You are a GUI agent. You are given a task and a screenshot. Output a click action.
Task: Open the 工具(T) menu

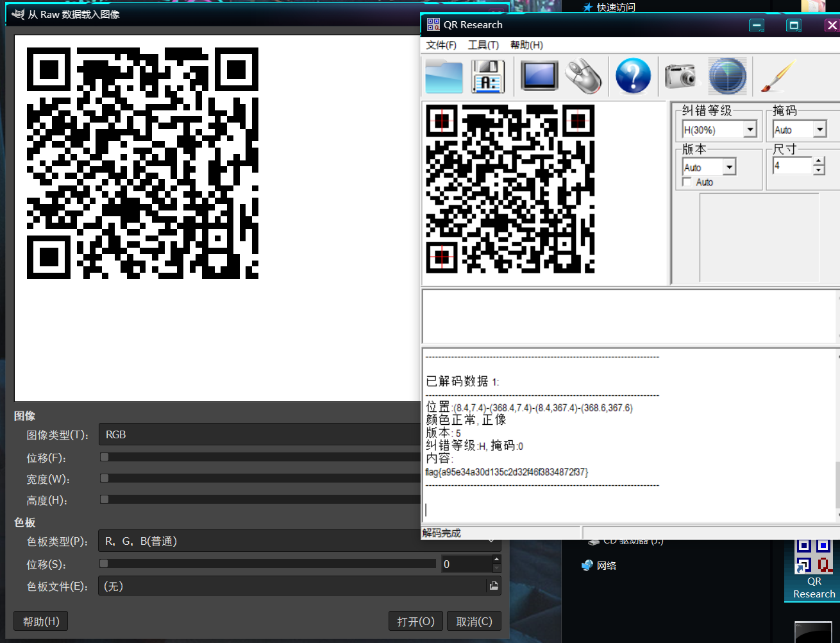click(483, 45)
